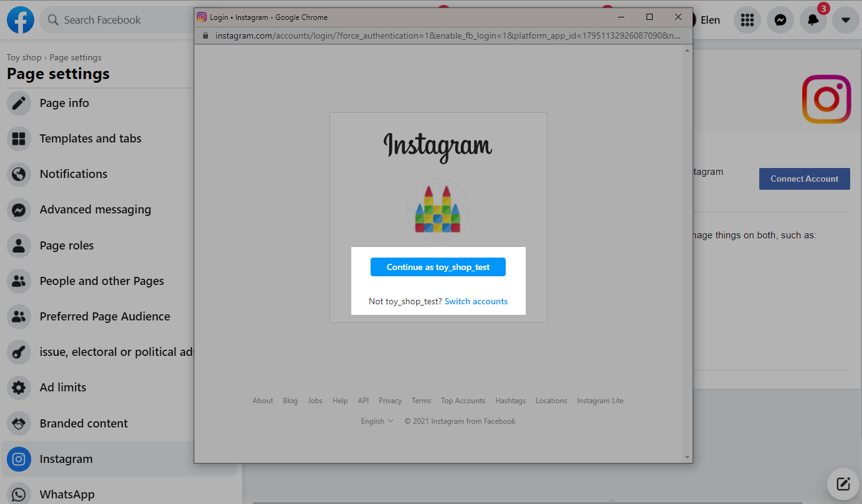Click the padlock icon in the popup address bar
The image size is (862, 504).
206,35
